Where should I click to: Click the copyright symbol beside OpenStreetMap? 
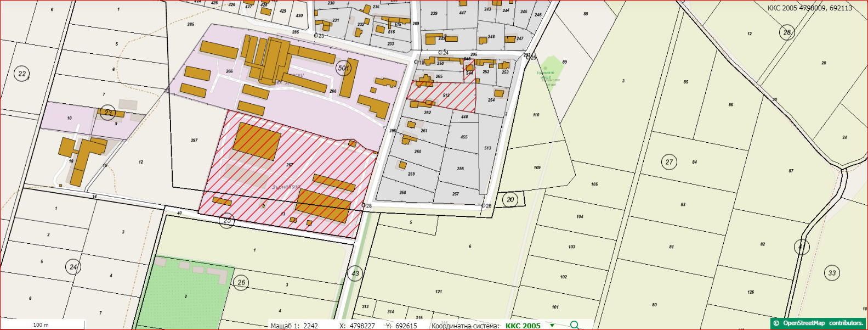[x=776, y=323]
